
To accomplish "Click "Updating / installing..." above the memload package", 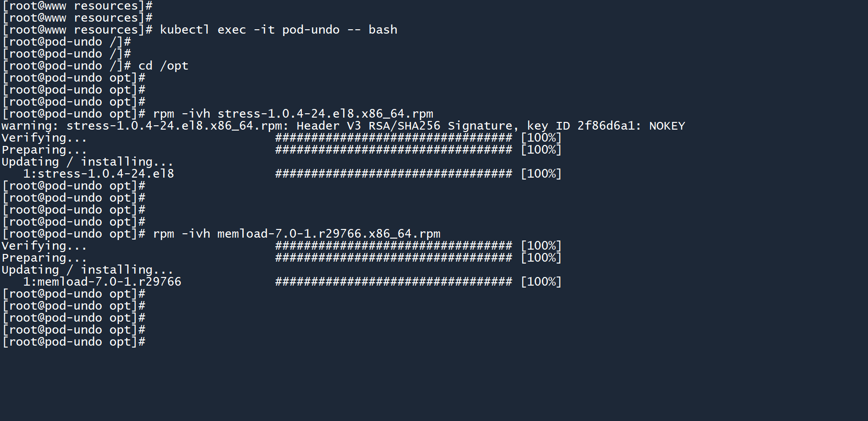I will 87,270.
